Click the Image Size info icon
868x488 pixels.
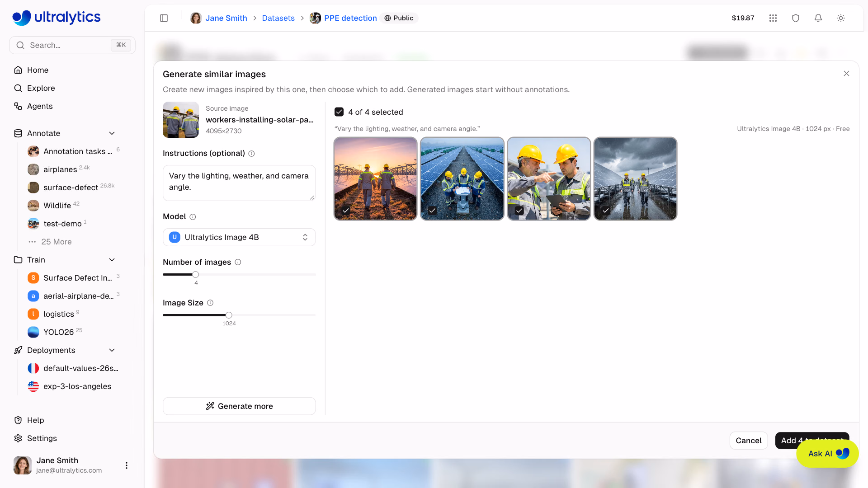pos(210,303)
